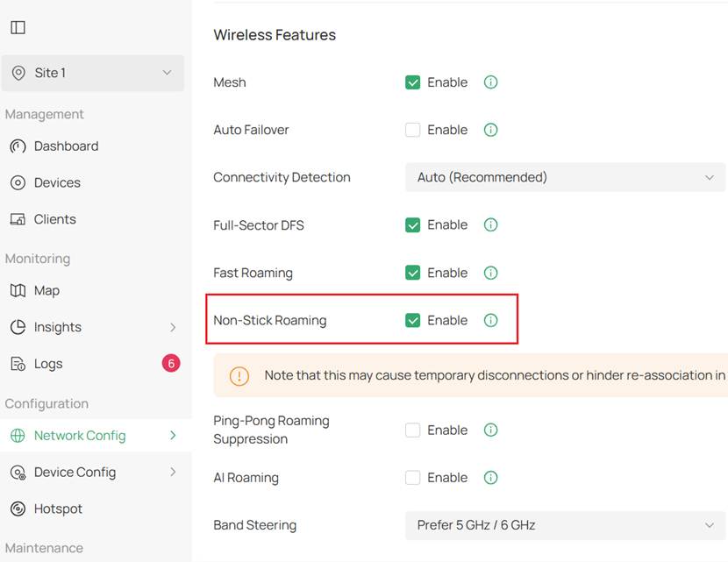Open the Connectivity Detection dropdown
Screen dimensions: 728x562
pyautogui.click(x=565, y=177)
